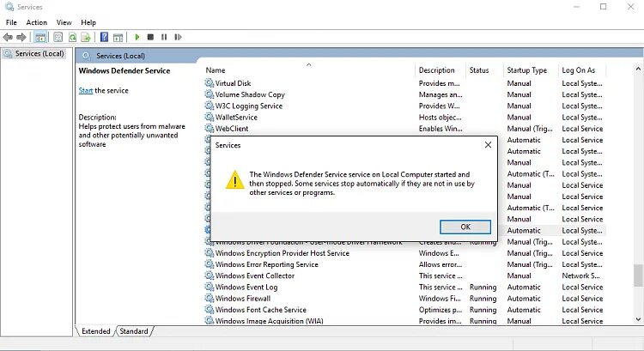Viewport: 644px width, 351px height.
Task: Sort by the Name column header
Action: click(x=310, y=70)
